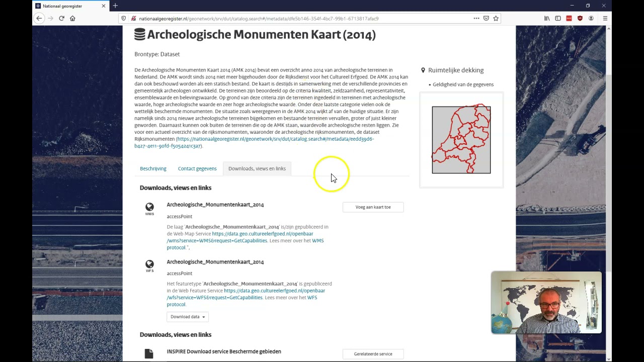644x362 pixels.
Task: Click the Ruimtelijke dekking location pin
Action: point(423,70)
